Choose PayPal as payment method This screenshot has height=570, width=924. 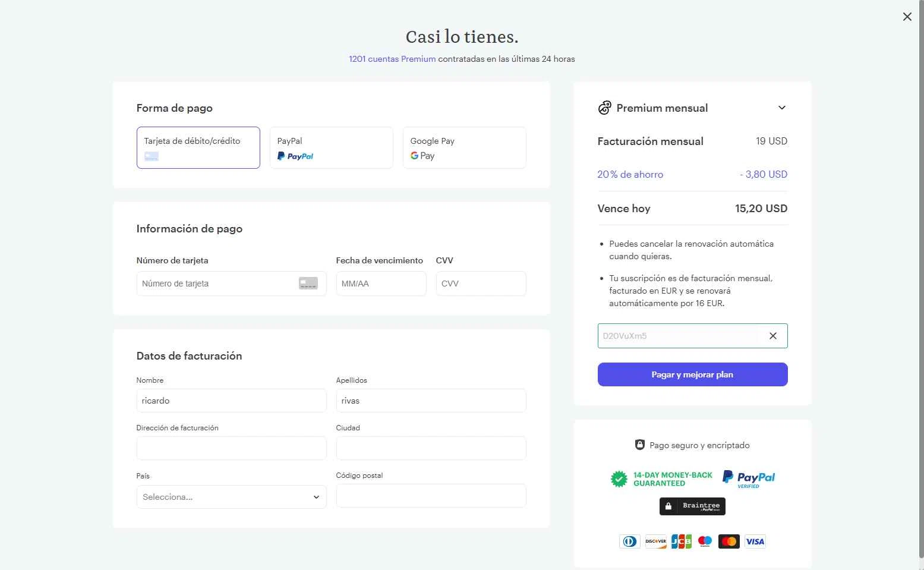coord(331,147)
